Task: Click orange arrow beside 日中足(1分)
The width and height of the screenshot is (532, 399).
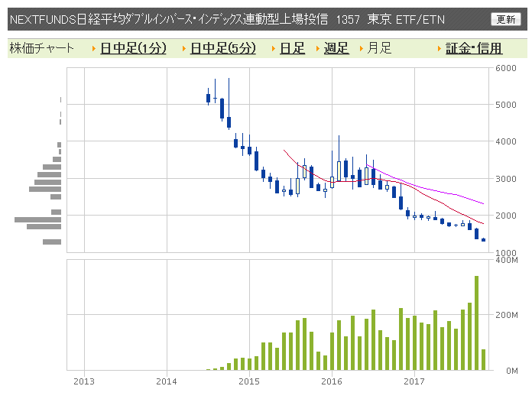Action: [x=94, y=48]
